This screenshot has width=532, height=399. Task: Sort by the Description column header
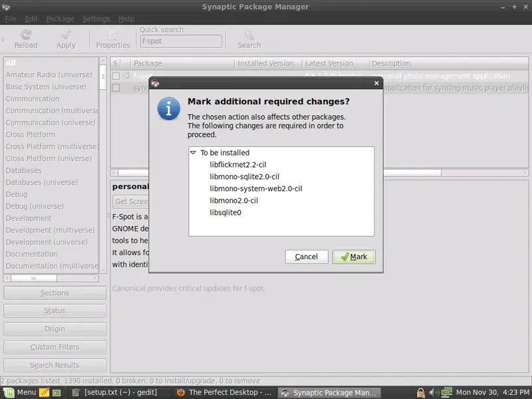tap(448, 63)
